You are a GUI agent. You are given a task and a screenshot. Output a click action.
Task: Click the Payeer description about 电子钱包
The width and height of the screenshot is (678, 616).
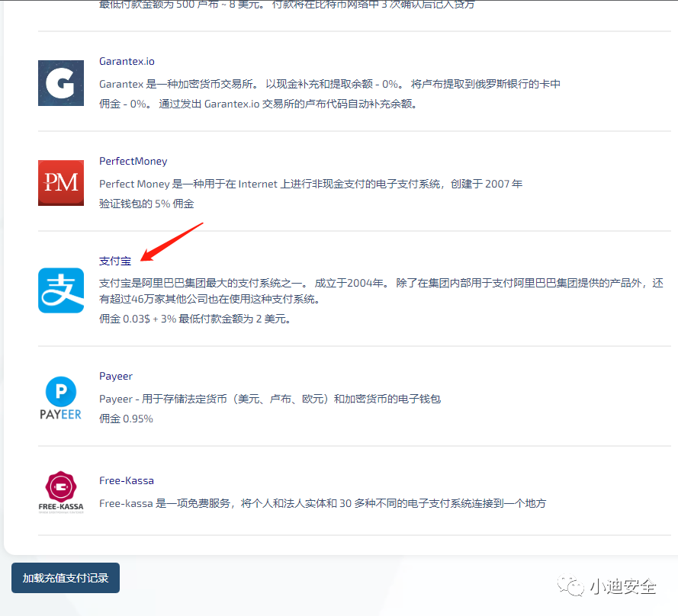click(270, 399)
